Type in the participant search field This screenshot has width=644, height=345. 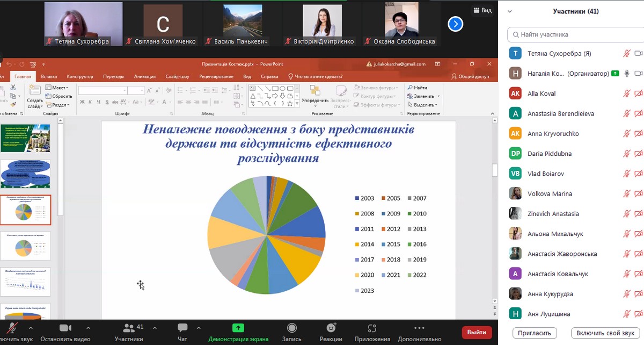574,34
